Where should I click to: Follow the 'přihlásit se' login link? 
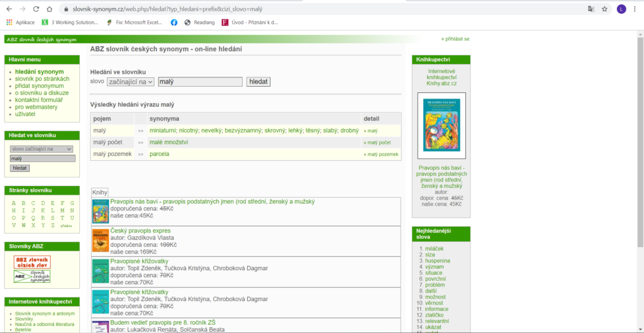(x=455, y=39)
